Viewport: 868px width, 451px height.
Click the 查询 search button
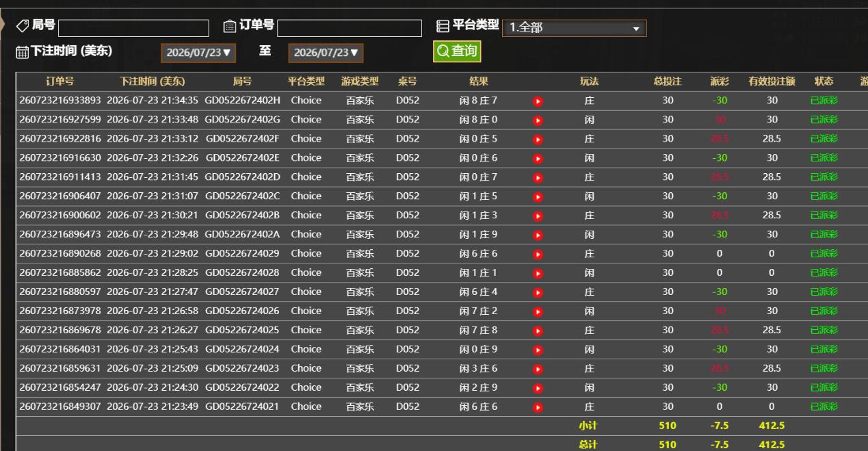pos(457,51)
